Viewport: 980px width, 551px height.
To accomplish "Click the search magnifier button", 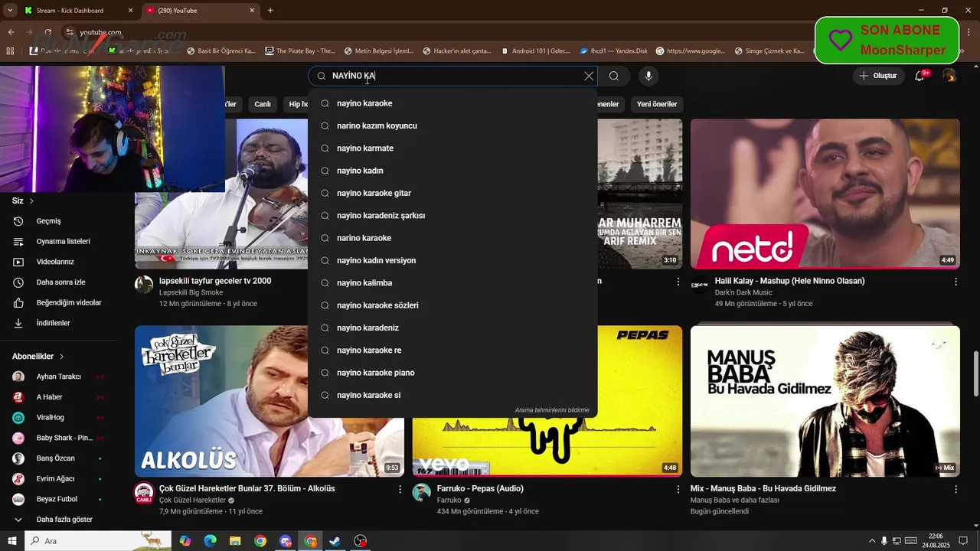I will coord(614,76).
